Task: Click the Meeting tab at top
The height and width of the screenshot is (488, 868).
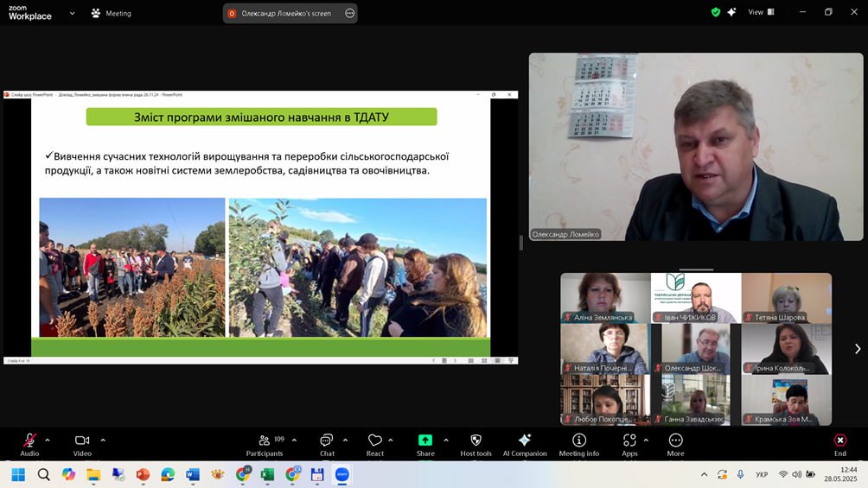Action: [x=112, y=13]
